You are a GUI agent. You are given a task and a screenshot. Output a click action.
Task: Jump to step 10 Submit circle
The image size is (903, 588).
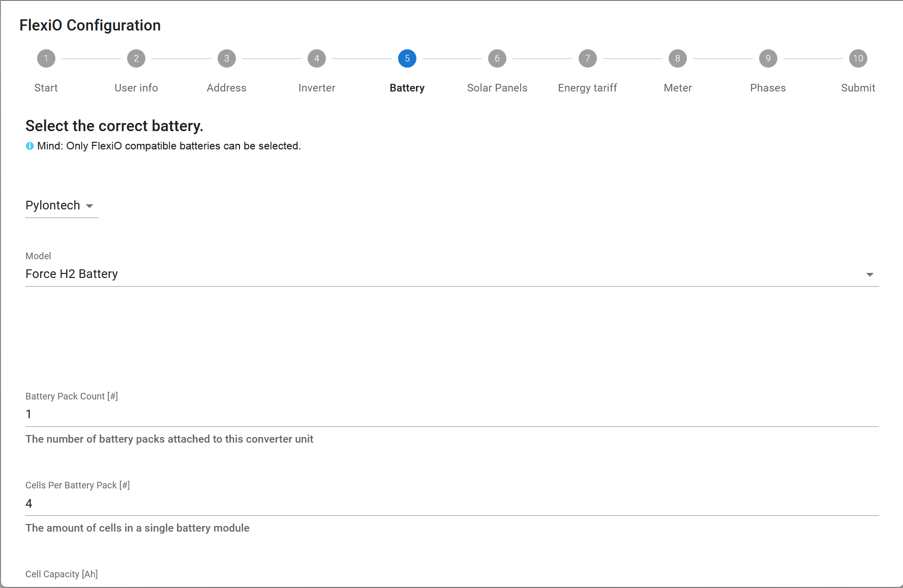tap(858, 58)
